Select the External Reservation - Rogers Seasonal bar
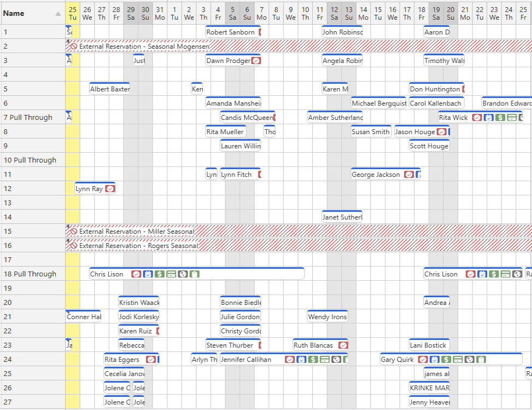 [x=299, y=245]
